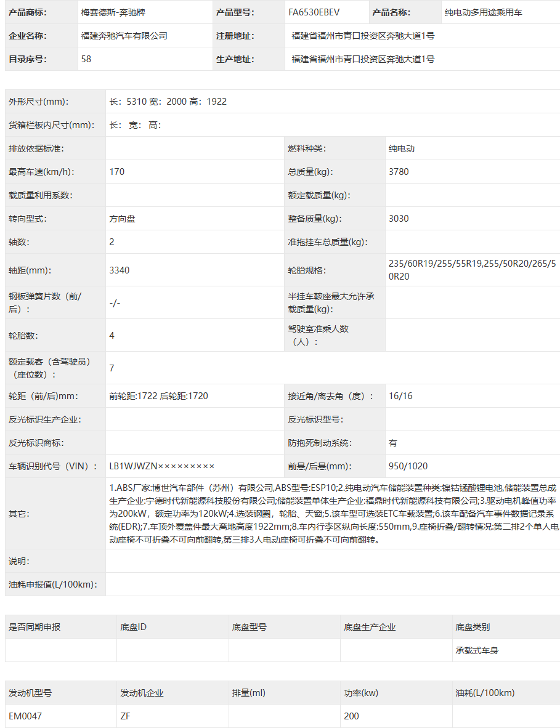Select engine manufacturer ZF
The height and width of the screenshot is (728, 560).
tap(125, 716)
